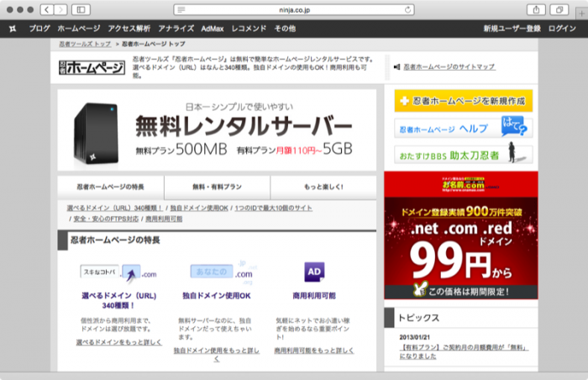Click the 忍者ホームページを新規作成 yellow button

pyautogui.click(x=463, y=101)
